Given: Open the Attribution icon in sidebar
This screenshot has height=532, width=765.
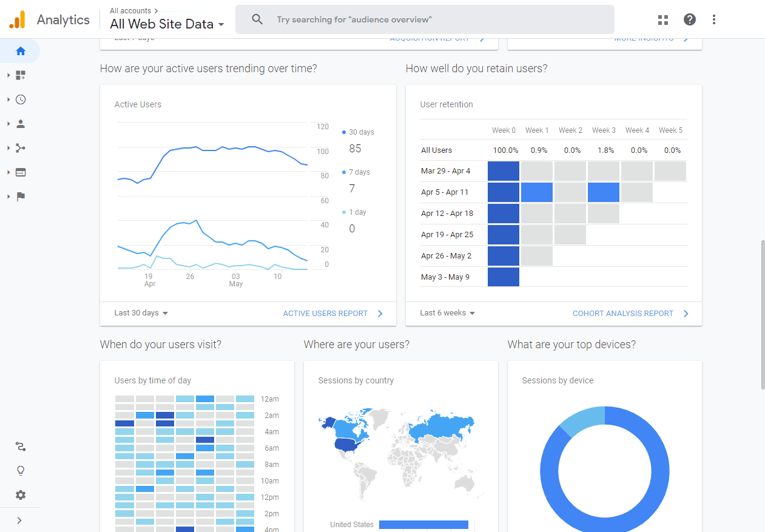Looking at the screenshot, I should coord(21,447).
